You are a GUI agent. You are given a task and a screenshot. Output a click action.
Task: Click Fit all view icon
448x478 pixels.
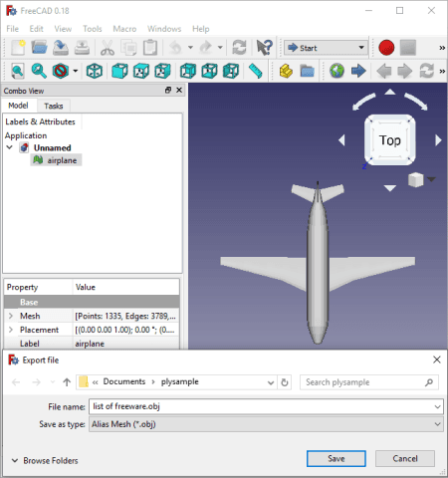tap(18, 71)
